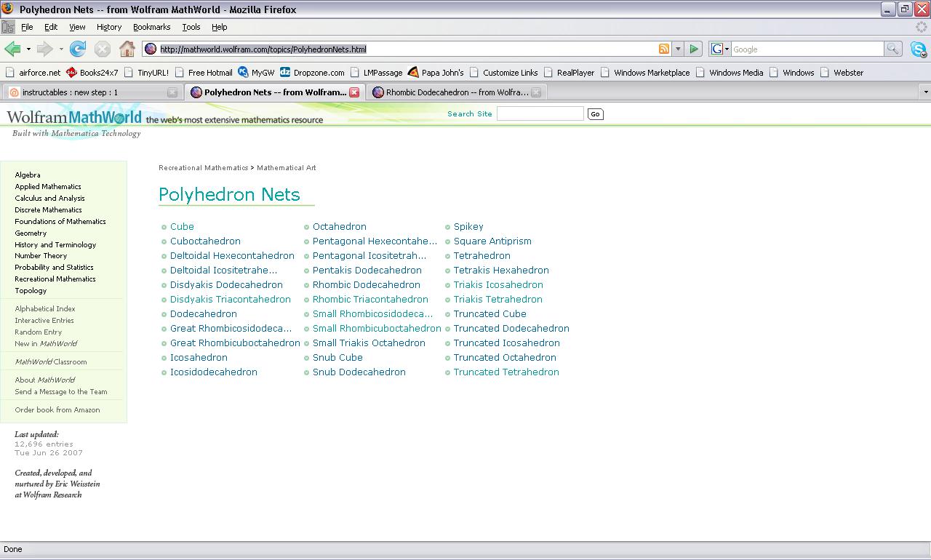Click the green Go arrow button
This screenshot has height=560, width=931.
coord(694,49)
